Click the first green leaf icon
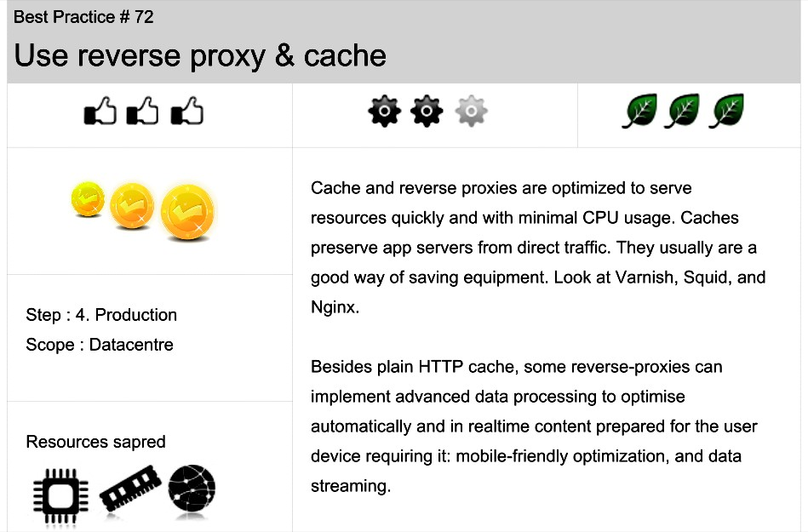Screen dimensions: 808x532 [639, 110]
